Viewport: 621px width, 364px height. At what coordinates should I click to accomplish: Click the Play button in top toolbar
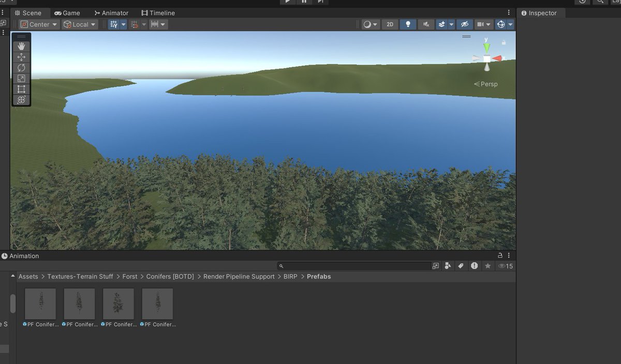tap(288, 2)
